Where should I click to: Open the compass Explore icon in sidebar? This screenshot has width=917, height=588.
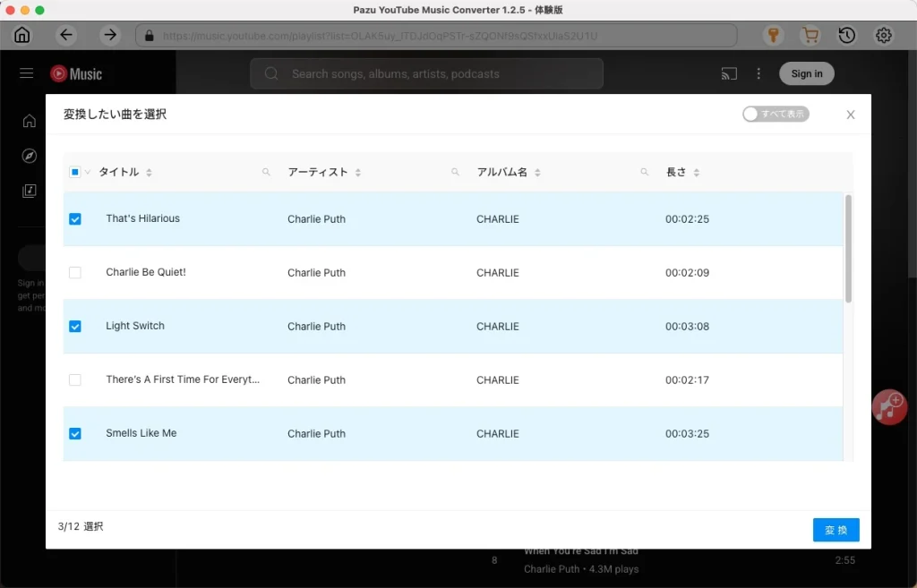coord(29,156)
